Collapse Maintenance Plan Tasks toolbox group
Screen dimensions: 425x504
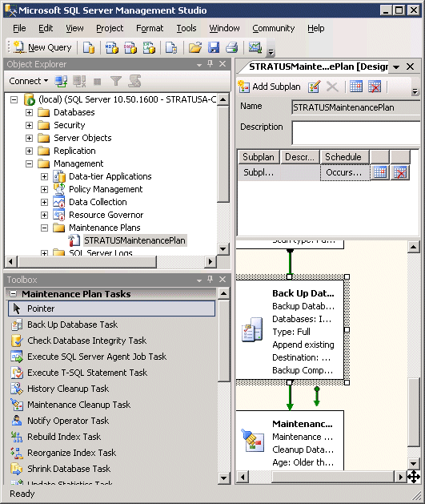point(13,294)
